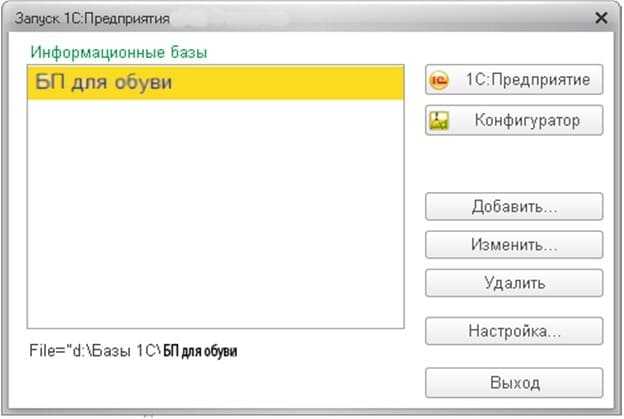Add a new infobase with Добавить...

coord(514,207)
